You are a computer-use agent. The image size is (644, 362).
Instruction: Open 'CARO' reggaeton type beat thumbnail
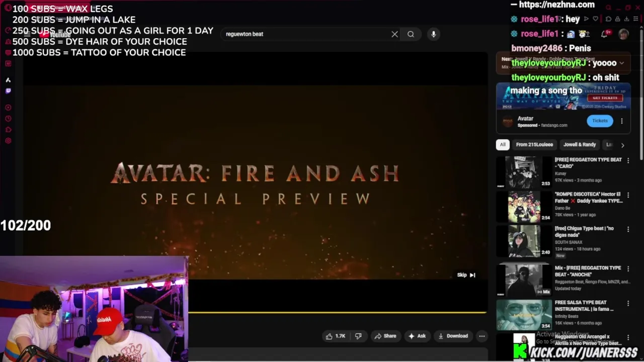524,172
